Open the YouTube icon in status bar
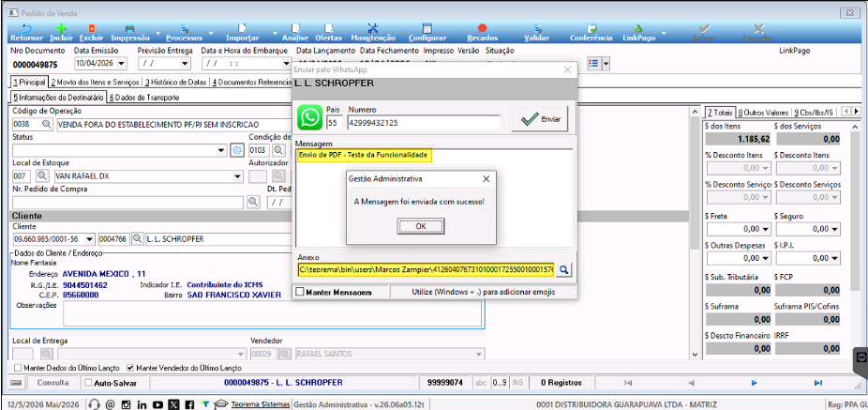This screenshot has width=868, height=410. (157, 404)
